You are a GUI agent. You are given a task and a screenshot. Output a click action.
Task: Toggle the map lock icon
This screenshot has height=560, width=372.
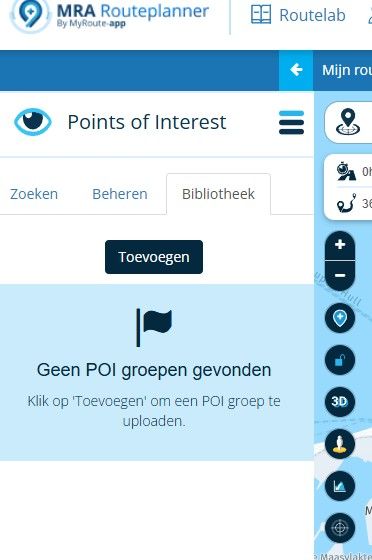pos(340,360)
